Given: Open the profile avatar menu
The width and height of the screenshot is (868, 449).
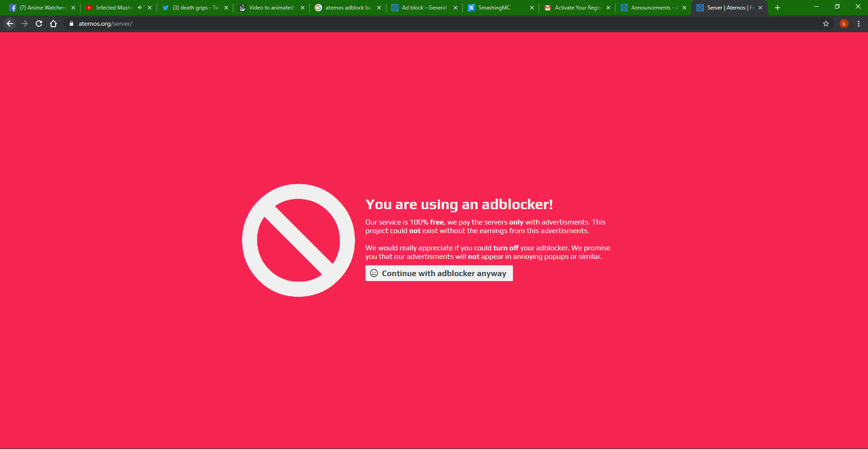Looking at the screenshot, I should (x=844, y=24).
